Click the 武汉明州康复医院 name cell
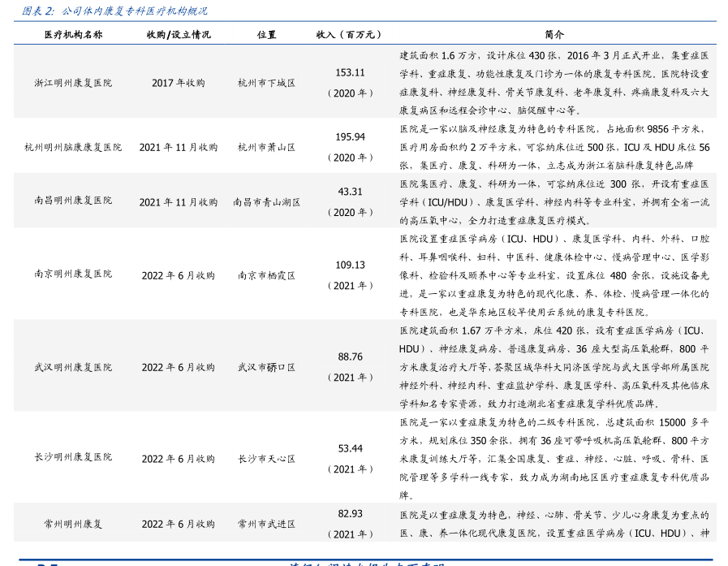728x566 pixels. pyautogui.click(x=73, y=367)
